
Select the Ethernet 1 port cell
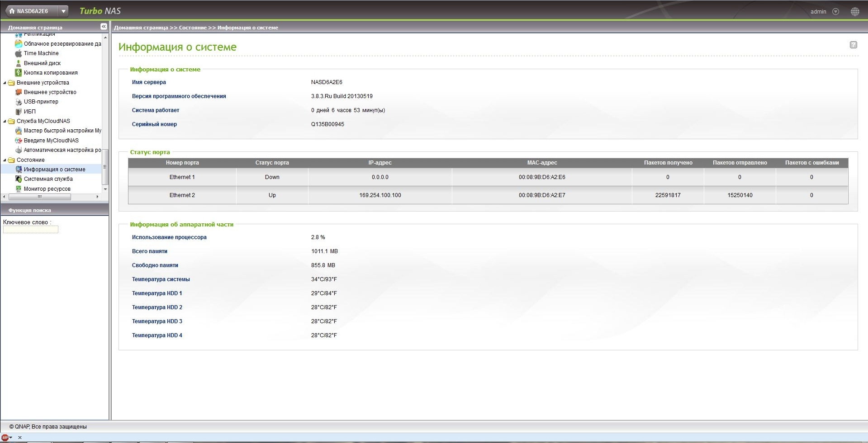click(182, 177)
